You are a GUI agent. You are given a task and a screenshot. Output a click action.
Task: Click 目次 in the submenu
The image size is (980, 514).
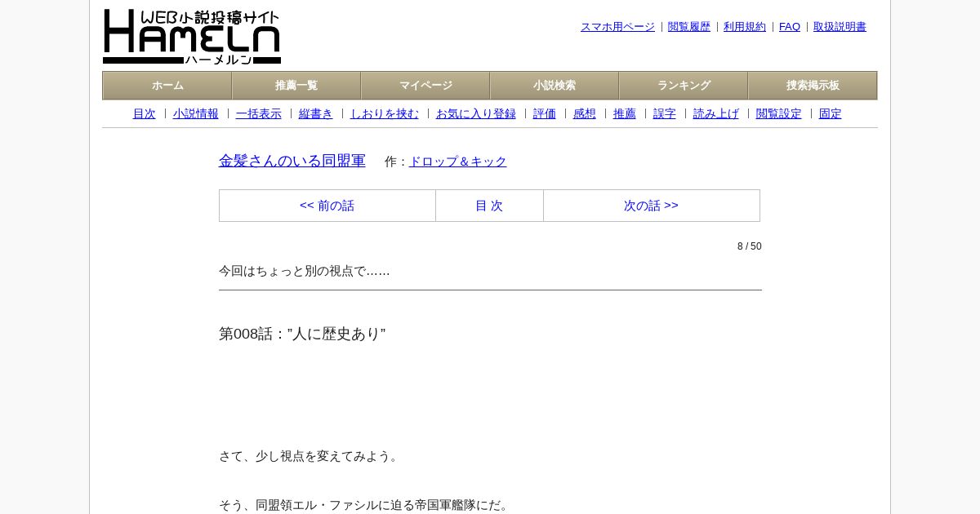click(x=145, y=114)
